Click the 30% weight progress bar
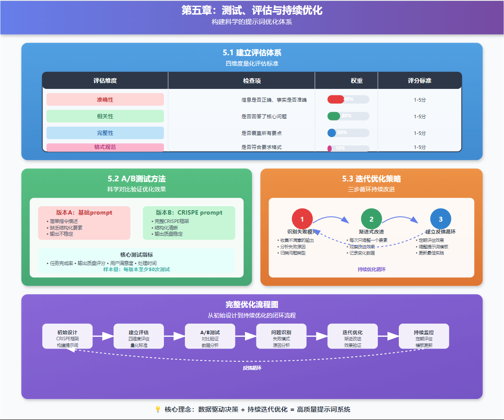 (x=348, y=116)
